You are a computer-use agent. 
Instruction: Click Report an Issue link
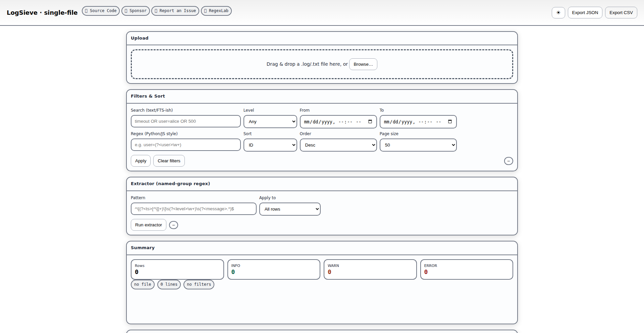(175, 11)
